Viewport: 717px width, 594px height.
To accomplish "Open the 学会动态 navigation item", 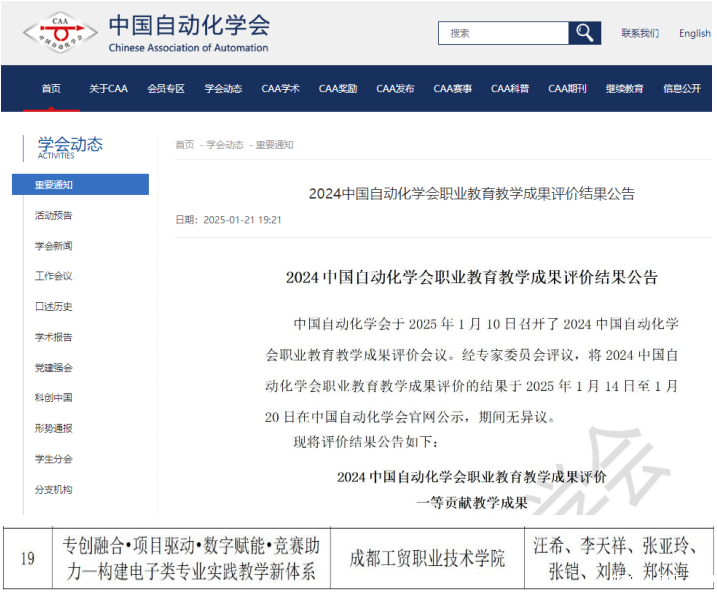I will (223, 88).
